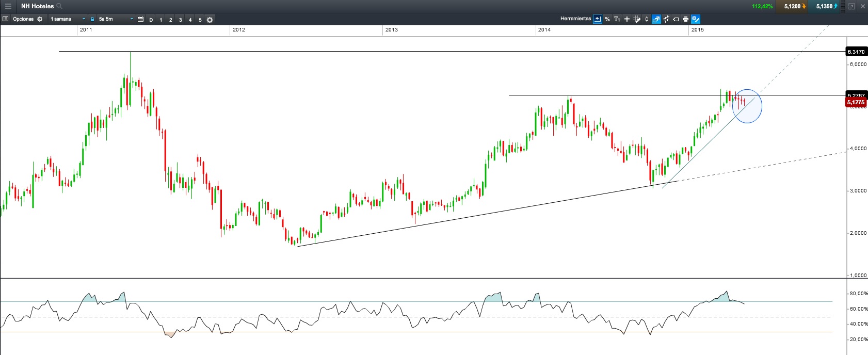This screenshot has height=355, width=868.
Task: Click the 1,0000 price axis label
Action: (x=858, y=276)
